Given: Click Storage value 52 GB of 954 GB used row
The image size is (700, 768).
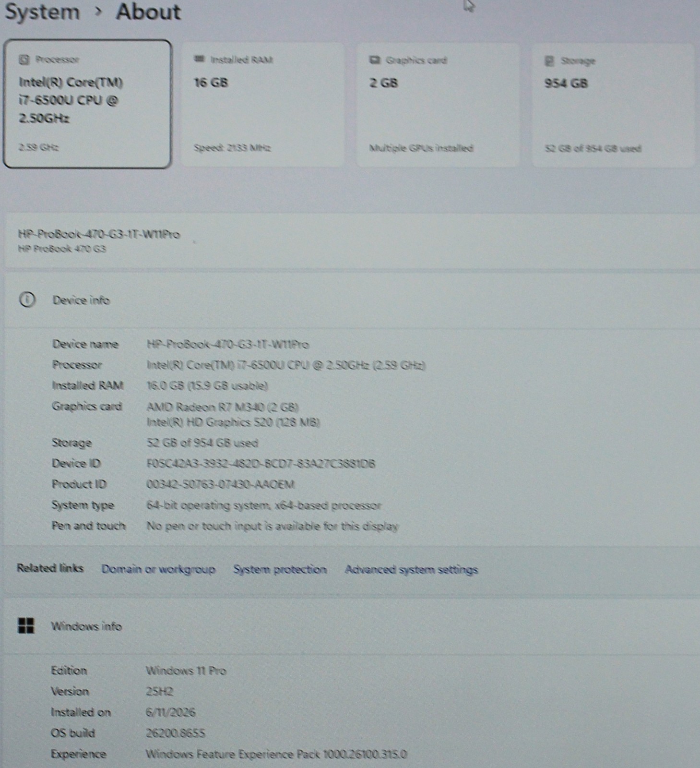Looking at the screenshot, I should pyautogui.click(x=202, y=443).
